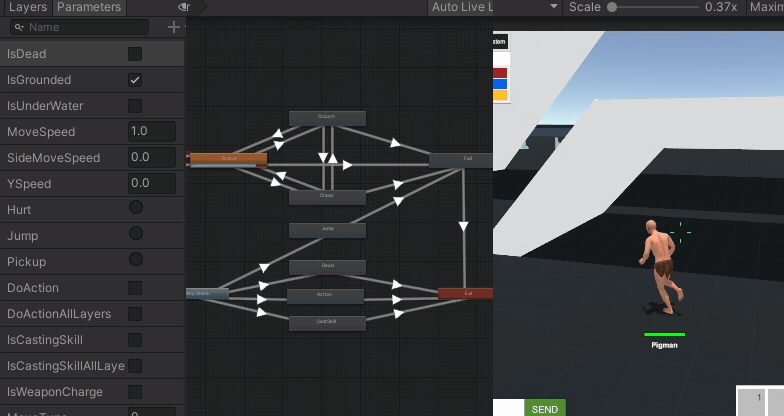The height and width of the screenshot is (416, 784).
Task: Click the MoveSpeed value field
Action: 152,132
